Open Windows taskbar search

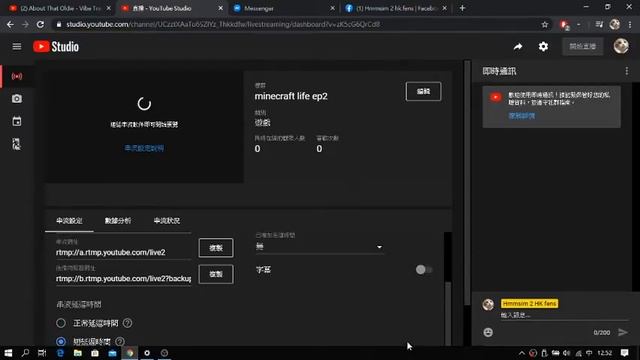click(x=25, y=353)
